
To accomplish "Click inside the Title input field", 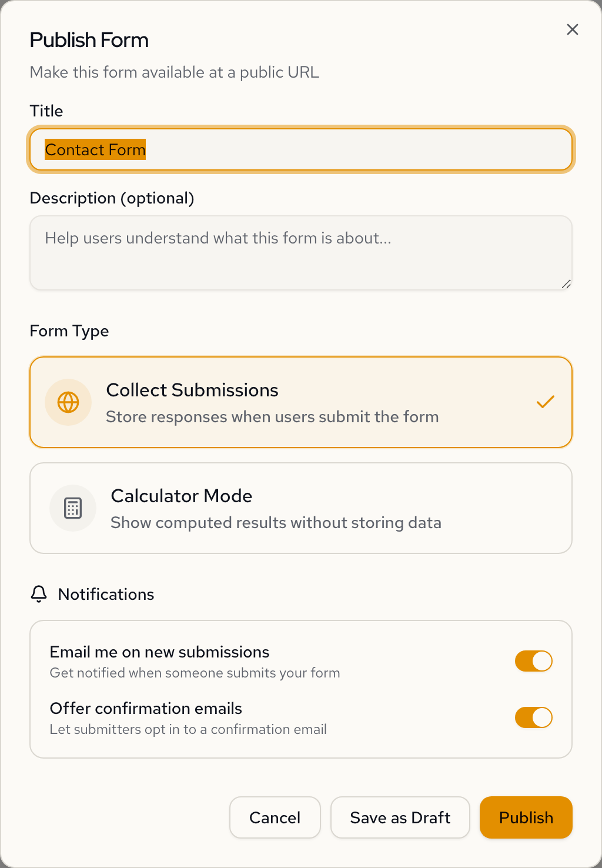I will (301, 149).
